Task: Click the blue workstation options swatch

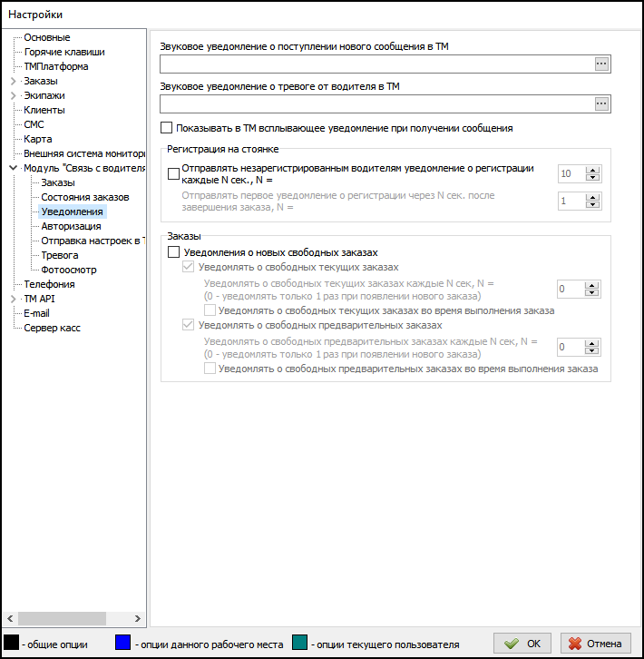Action: coord(123,643)
